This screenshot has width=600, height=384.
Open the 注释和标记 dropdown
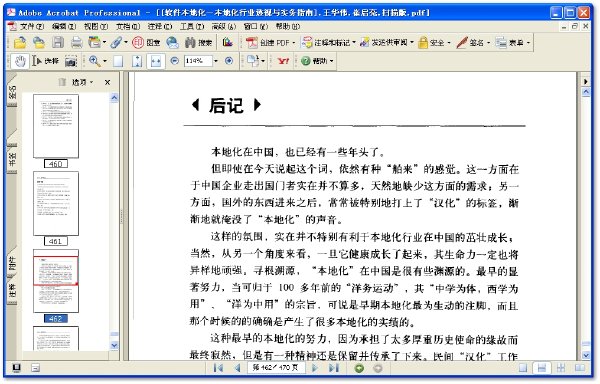pyautogui.click(x=329, y=42)
